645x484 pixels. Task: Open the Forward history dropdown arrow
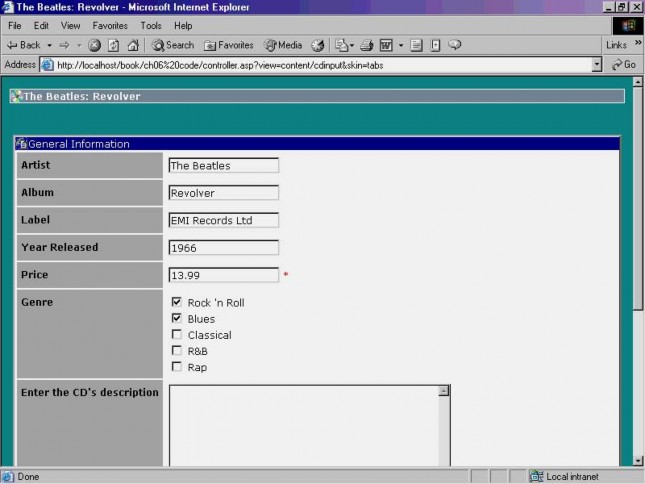(x=79, y=45)
